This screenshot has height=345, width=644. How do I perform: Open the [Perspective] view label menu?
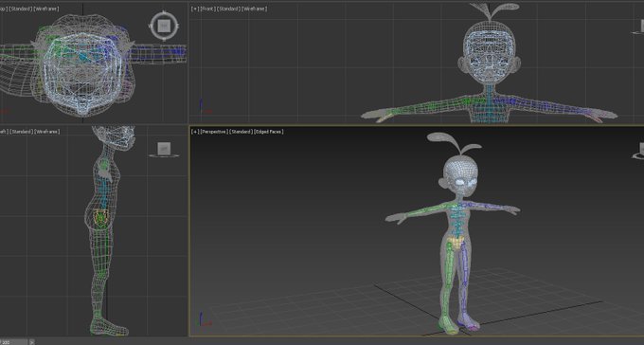click(214, 132)
